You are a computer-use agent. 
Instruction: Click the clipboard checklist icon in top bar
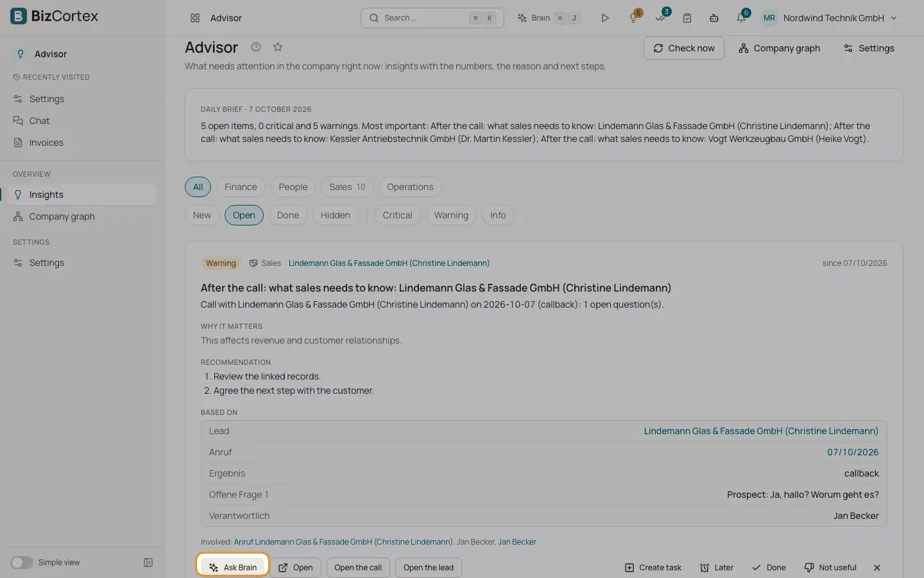click(x=687, y=18)
